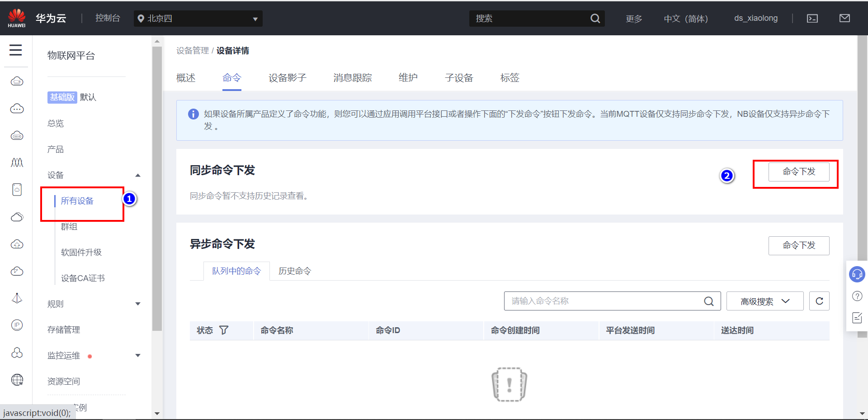This screenshot has width=868, height=420.
Task: Select the 命令 tab
Action: click(232, 78)
